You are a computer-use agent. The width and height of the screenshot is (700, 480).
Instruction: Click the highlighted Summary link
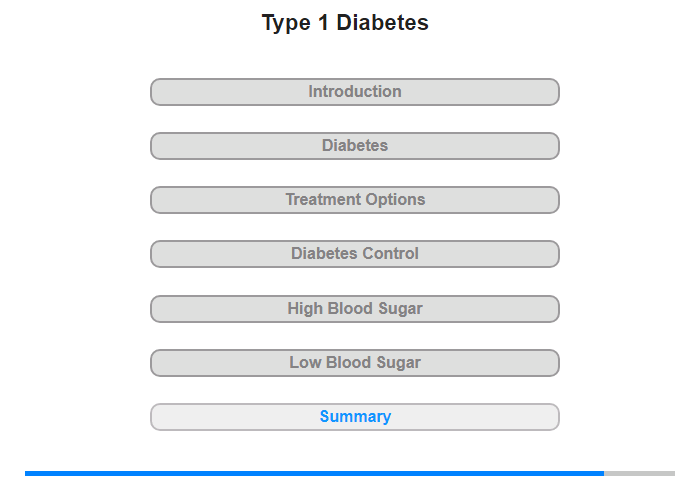point(355,417)
